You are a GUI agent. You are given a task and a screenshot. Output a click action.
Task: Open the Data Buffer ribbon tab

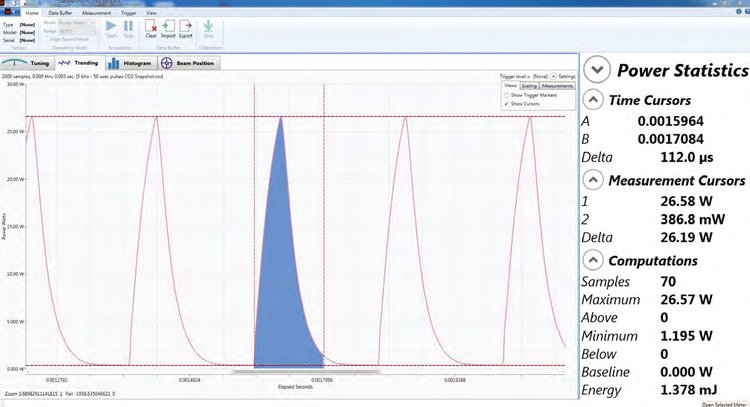pos(62,13)
